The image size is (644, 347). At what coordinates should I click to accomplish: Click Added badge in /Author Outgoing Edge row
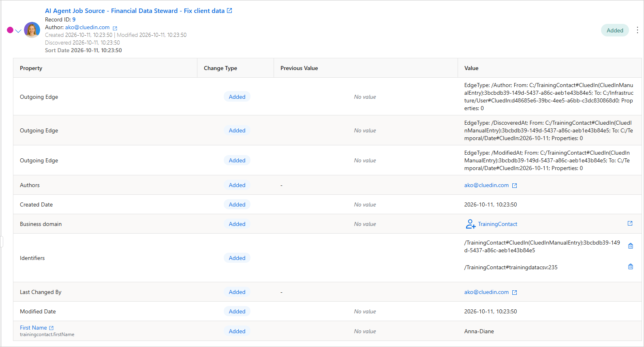[x=237, y=97]
